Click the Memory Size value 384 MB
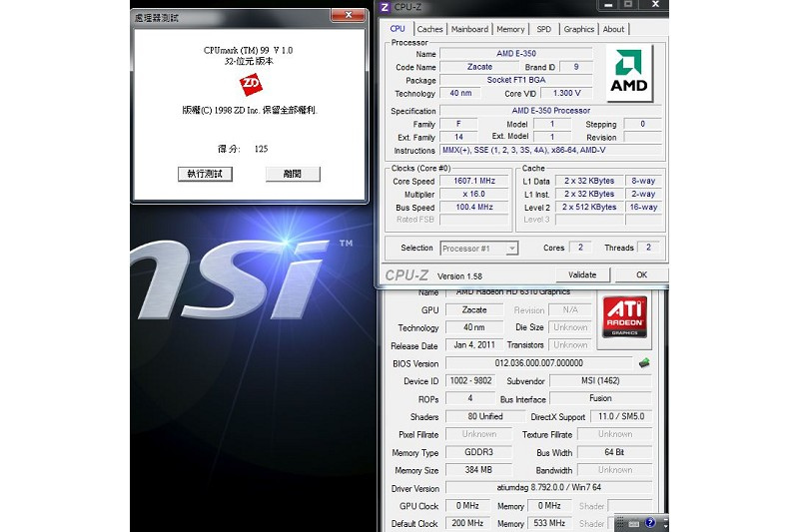The height and width of the screenshot is (532, 799). tap(478, 470)
